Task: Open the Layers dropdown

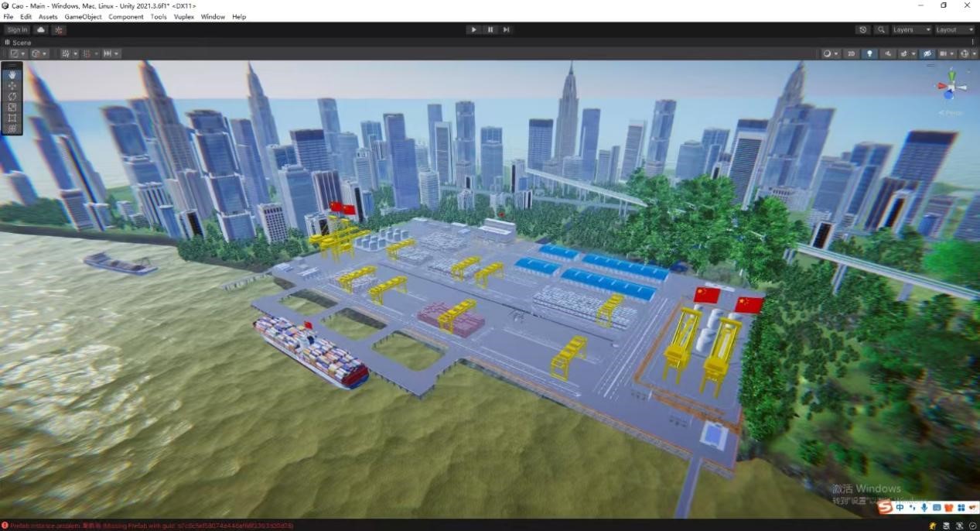Action: [911, 29]
